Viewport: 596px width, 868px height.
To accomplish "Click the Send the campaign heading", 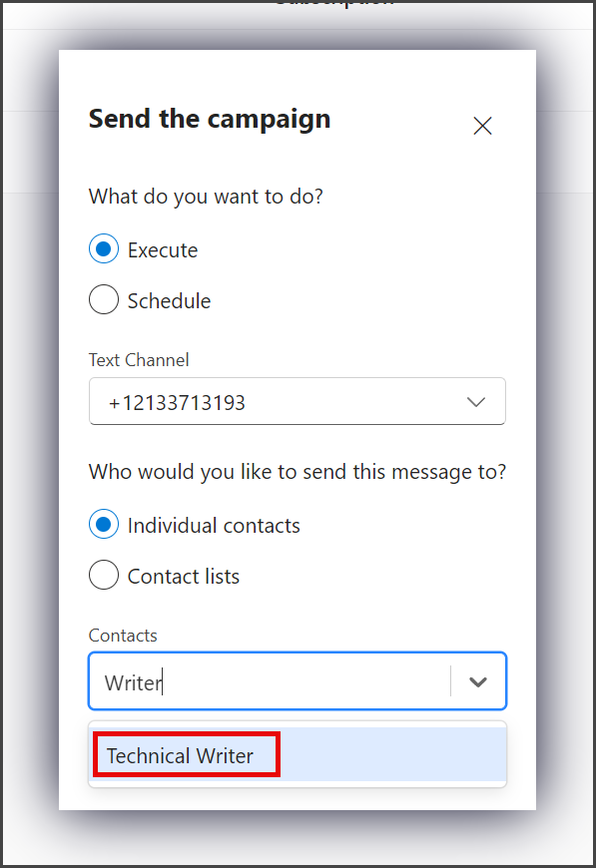I will pyautogui.click(x=210, y=119).
